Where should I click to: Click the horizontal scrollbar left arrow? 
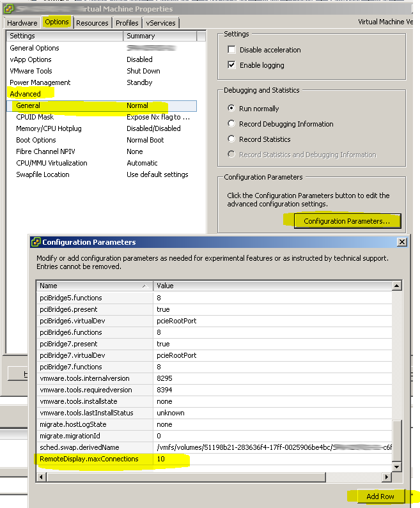point(42,477)
